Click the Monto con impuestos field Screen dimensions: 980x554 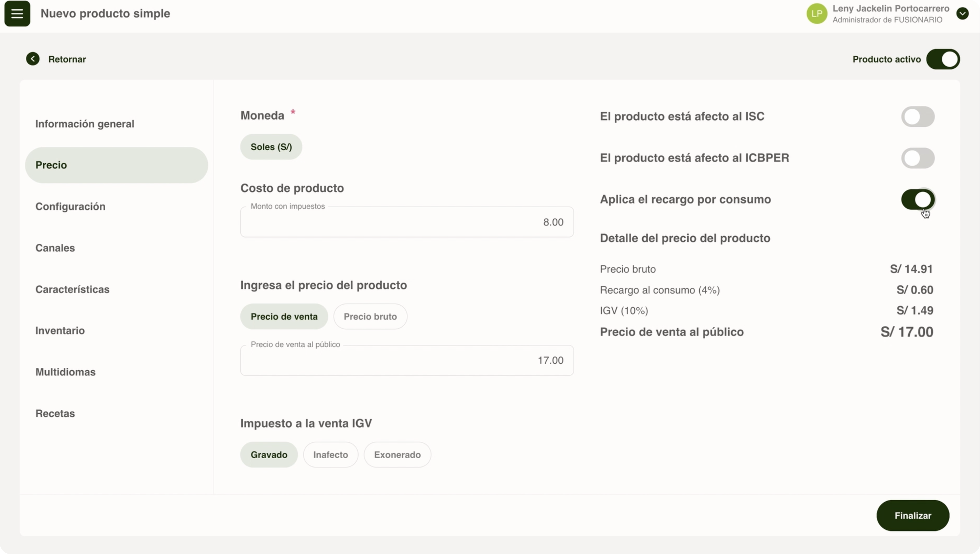(407, 222)
